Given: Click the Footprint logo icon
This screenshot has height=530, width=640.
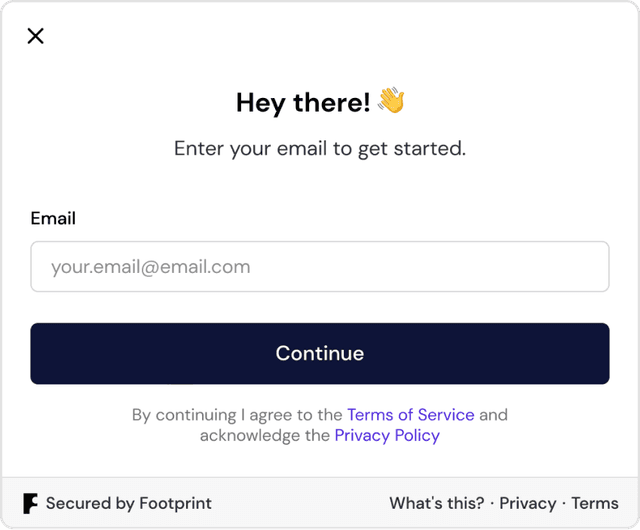Looking at the screenshot, I should pyautogui.click(x=30, y=503).
